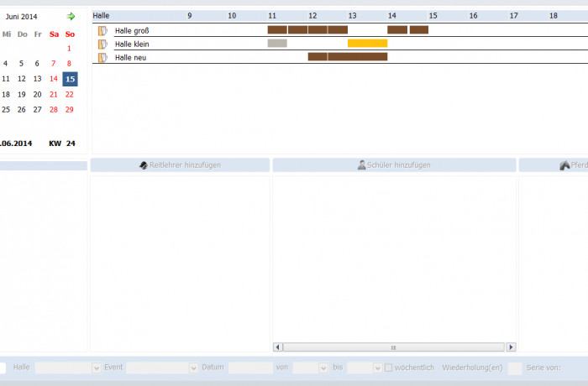Open the 'bis' end time dropdown
The width and height of the screenshot is (588, 386).
click(377, 368)
